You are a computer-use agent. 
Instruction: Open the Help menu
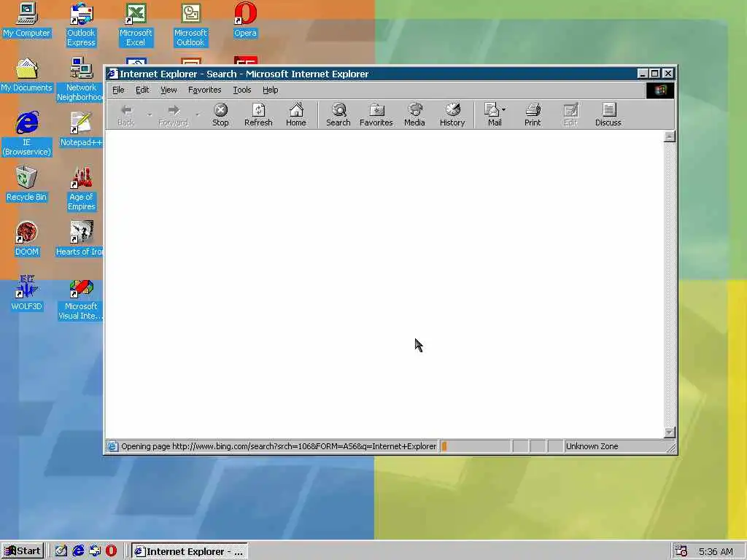270,90
